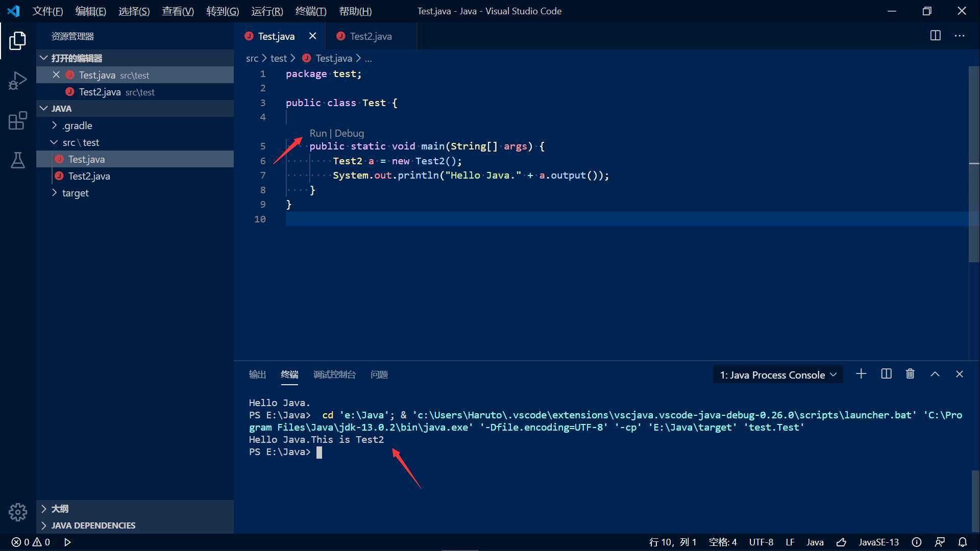The height and width of the screenshot is (551, 980).
Task: Click the terminal vertical scrollbar
Action: click(975, 501)
